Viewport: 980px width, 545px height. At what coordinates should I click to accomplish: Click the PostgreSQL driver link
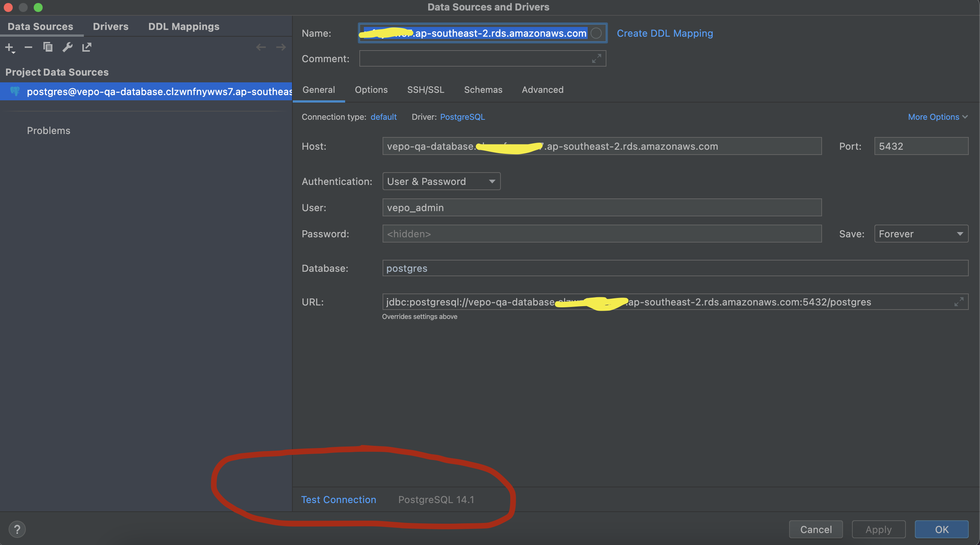(x=462, y=116)
